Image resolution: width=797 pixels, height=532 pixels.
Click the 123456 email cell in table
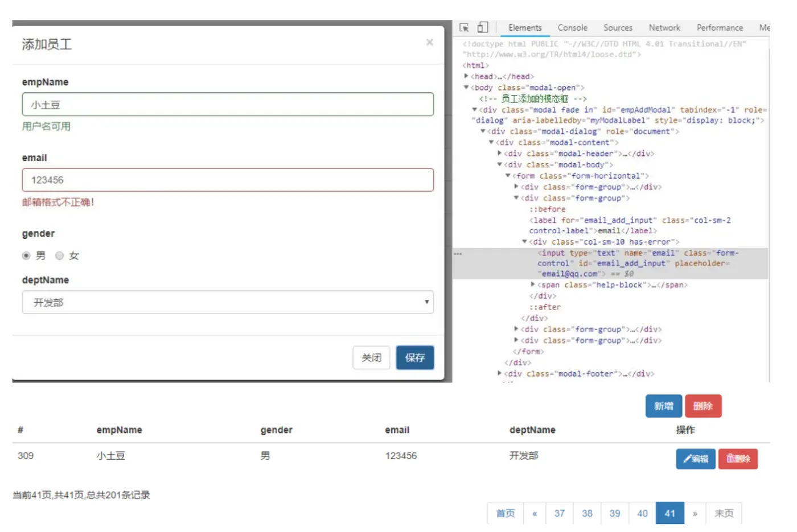click(401, 456)
